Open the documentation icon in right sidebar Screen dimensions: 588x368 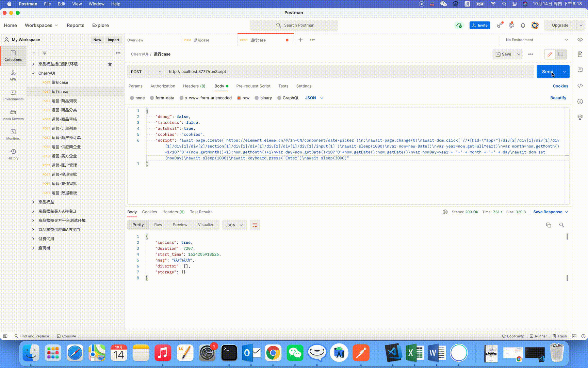coord(580,54)
